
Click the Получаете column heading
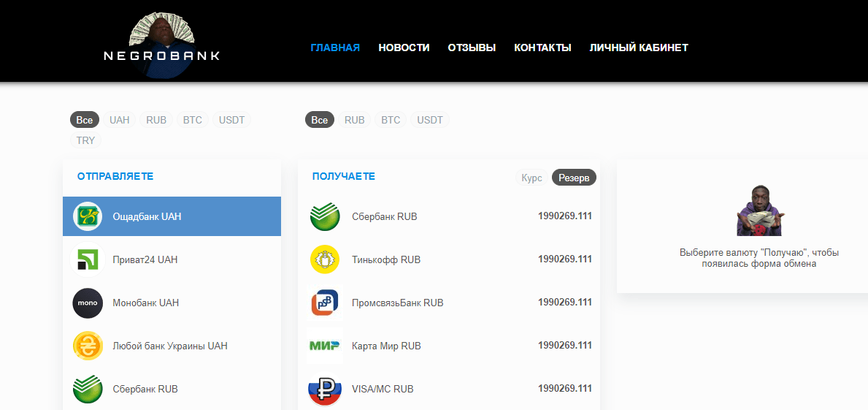pyautogui.click(x=344, y=176)
